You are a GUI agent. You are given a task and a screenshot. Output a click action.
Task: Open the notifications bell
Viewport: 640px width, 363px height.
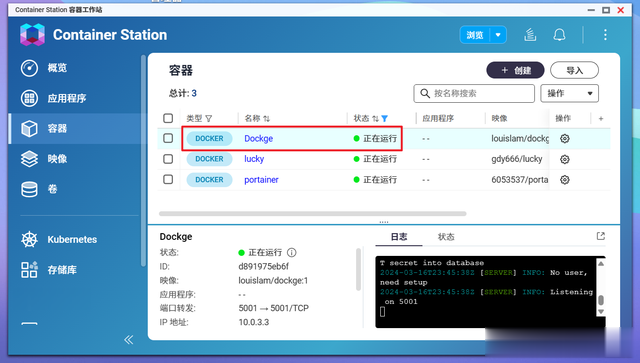[x=559, y=35]
